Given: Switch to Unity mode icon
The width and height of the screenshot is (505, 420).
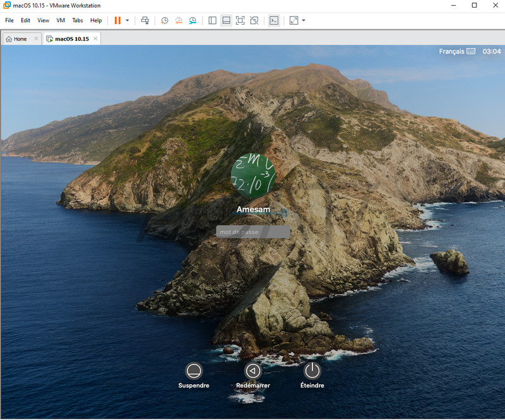Looking at the screenshot, I should [x=254, y=21].
